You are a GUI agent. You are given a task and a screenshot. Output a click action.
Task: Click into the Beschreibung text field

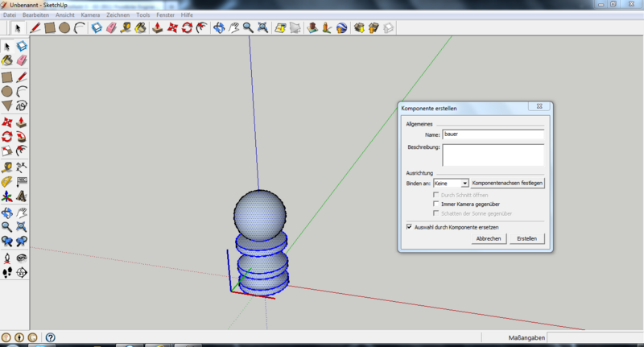point(493,155)
